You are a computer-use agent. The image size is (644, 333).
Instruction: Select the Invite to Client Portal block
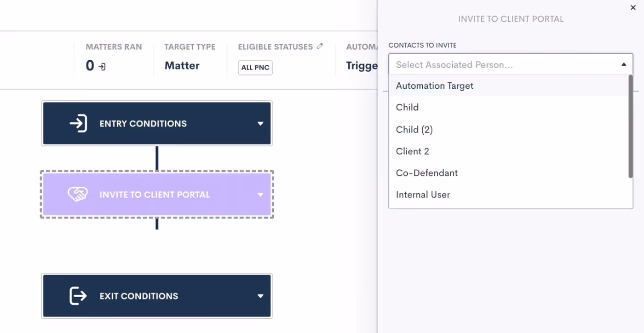tap(157, 195)
